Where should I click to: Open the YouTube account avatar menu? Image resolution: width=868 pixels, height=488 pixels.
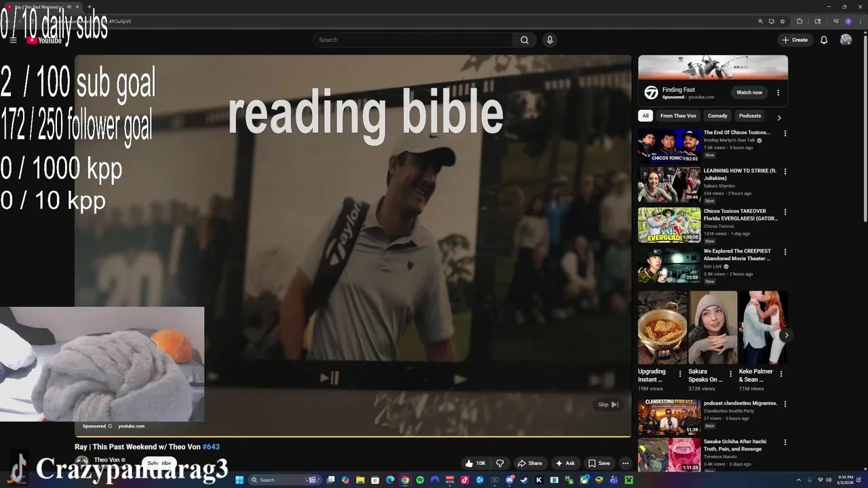[846, 40]
